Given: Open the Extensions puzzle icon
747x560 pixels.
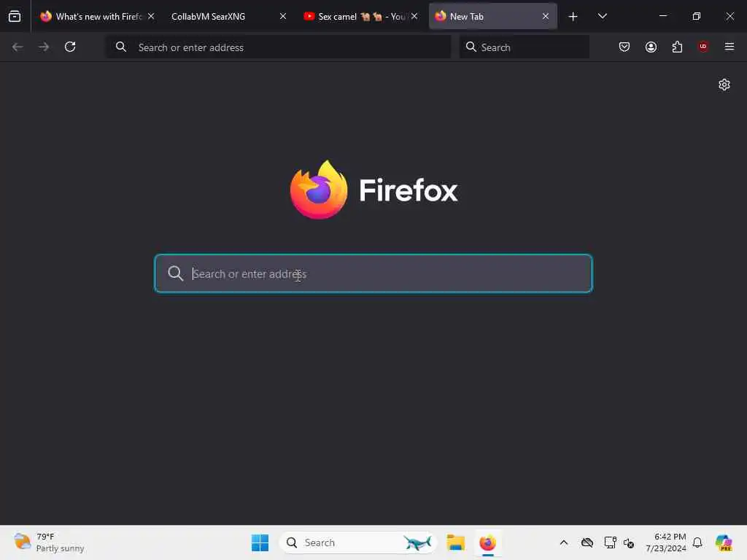Looking at the screenshot, I should (x=677, y=47).
